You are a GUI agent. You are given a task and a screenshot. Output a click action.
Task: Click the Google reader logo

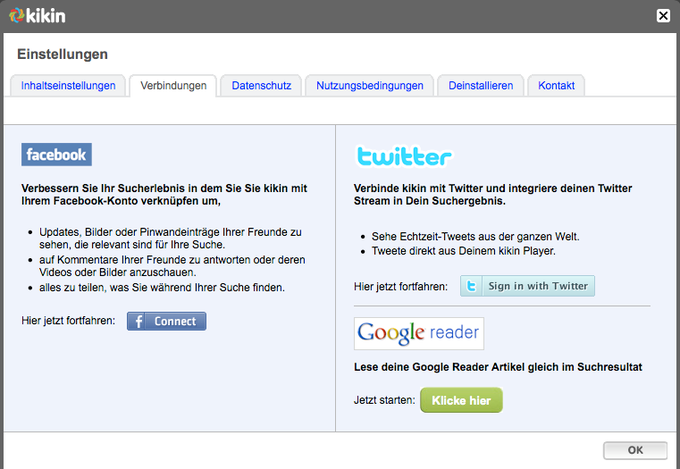point(419,333)
